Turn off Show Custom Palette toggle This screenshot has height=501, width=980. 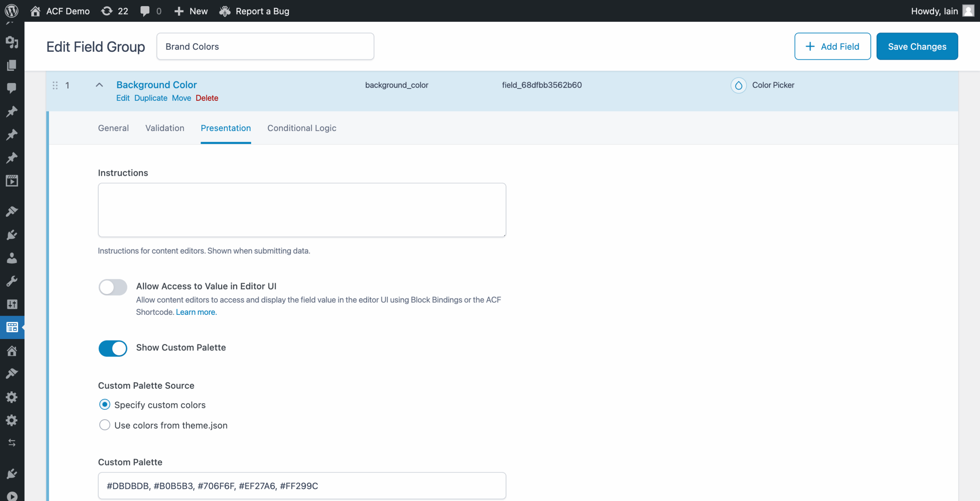113,348
